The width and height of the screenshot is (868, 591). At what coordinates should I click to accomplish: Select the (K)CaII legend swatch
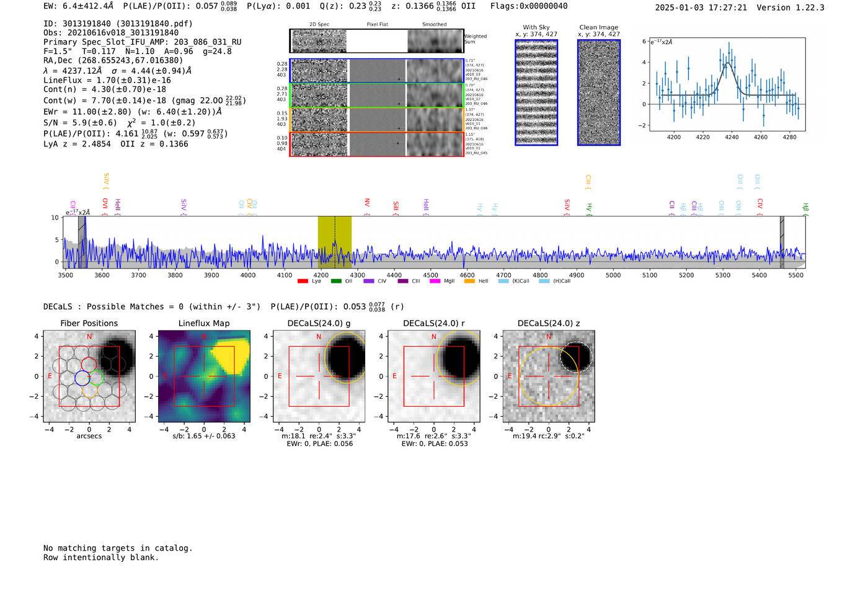pos(503,281)
